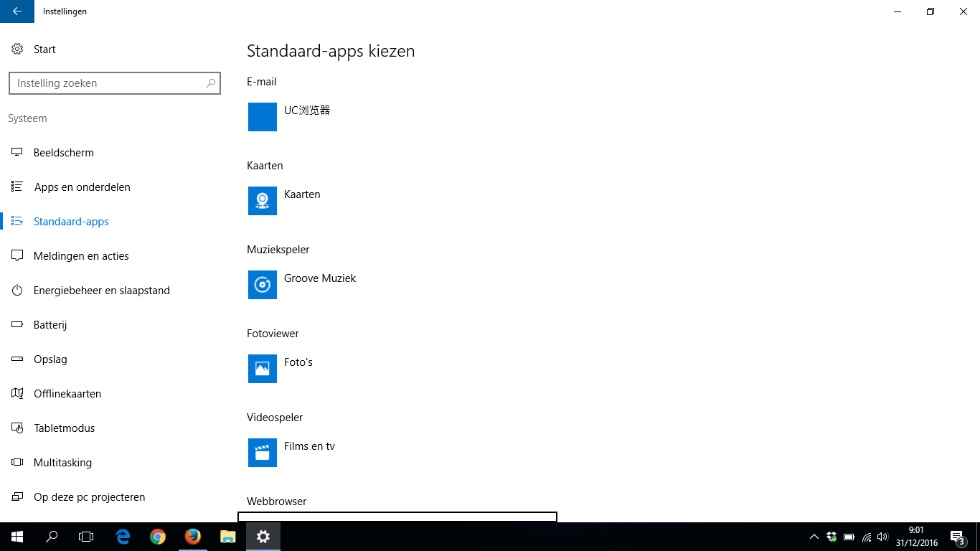The height and width of the screenshot is (551, 980).
Task: Click Settings gear on taskbar
Action: point(263,537)
